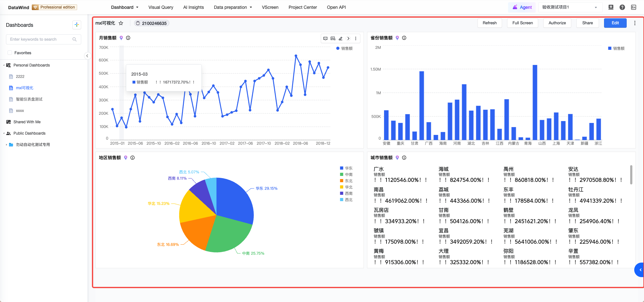This screenshot has height=302, width=644.
Task: Open the three-dot menu of 月销售额 chart
Action: point(356,38)
